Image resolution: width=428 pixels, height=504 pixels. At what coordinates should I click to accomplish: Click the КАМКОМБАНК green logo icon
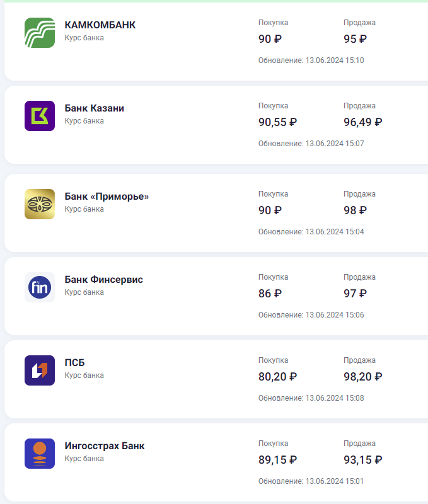40,33
